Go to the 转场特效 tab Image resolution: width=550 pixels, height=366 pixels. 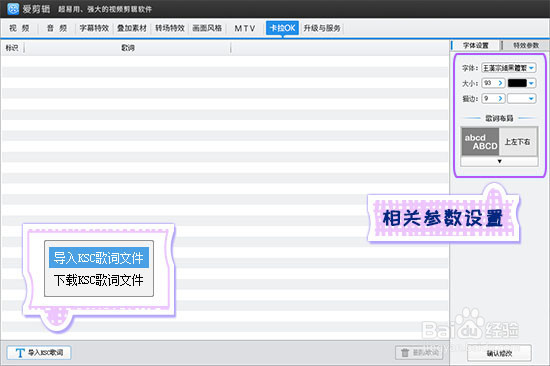click(x=170, y=28)
